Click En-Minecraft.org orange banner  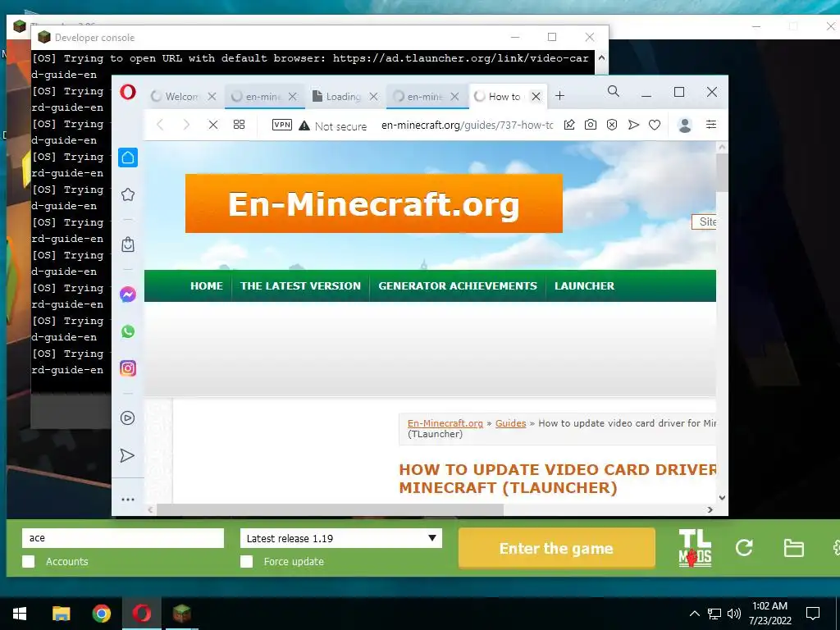[374, 203]
